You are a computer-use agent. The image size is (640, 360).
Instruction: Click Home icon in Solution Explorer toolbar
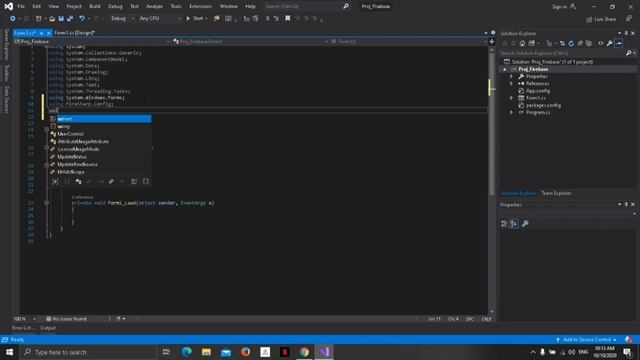[522, 43]
